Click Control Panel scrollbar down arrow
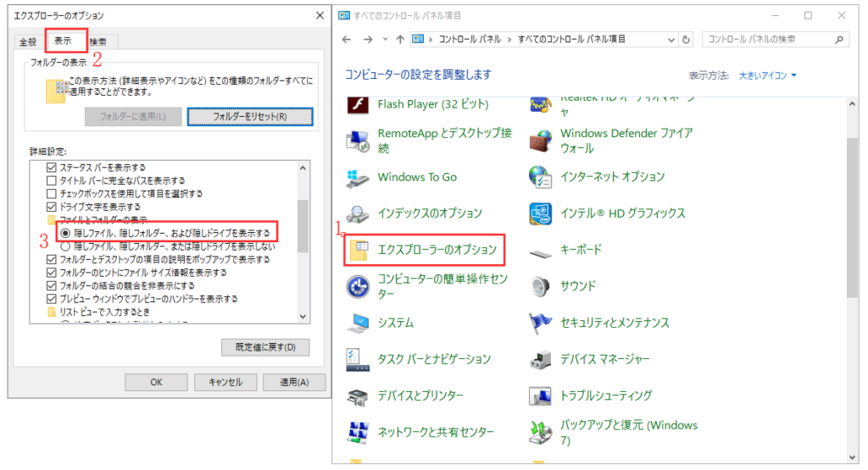 853,457
